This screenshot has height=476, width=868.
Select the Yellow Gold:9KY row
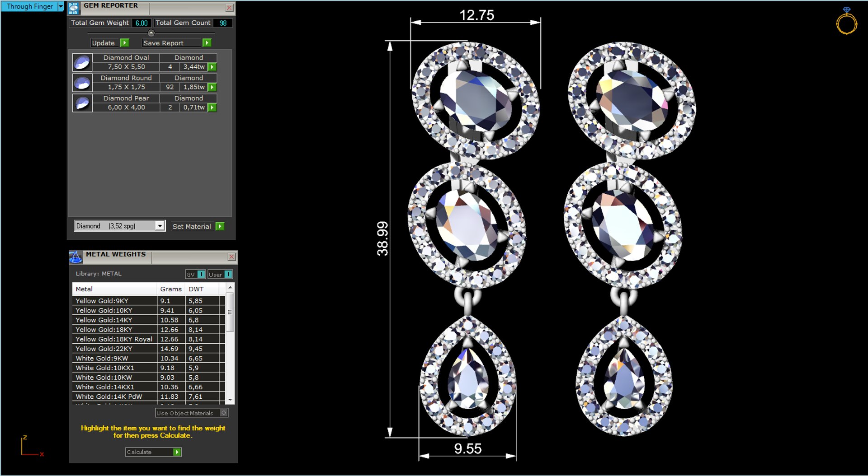[x=148, y=301]
